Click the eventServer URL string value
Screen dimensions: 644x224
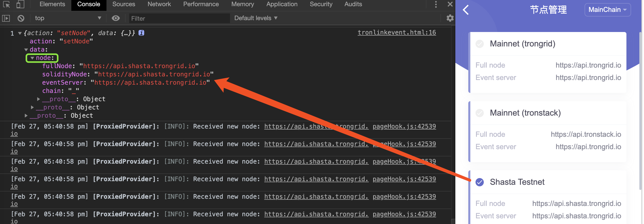[x=150, y=83]
